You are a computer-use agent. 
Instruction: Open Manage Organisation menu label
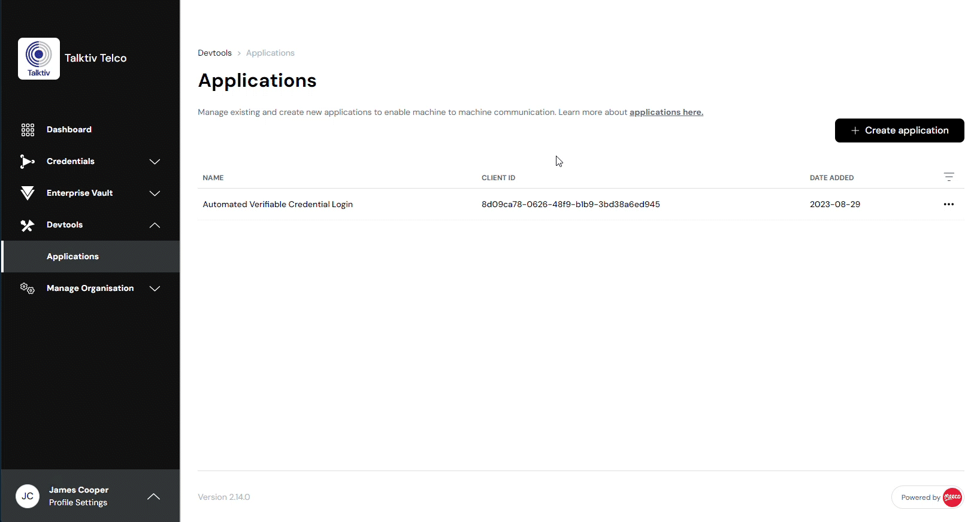coord(90,288)
